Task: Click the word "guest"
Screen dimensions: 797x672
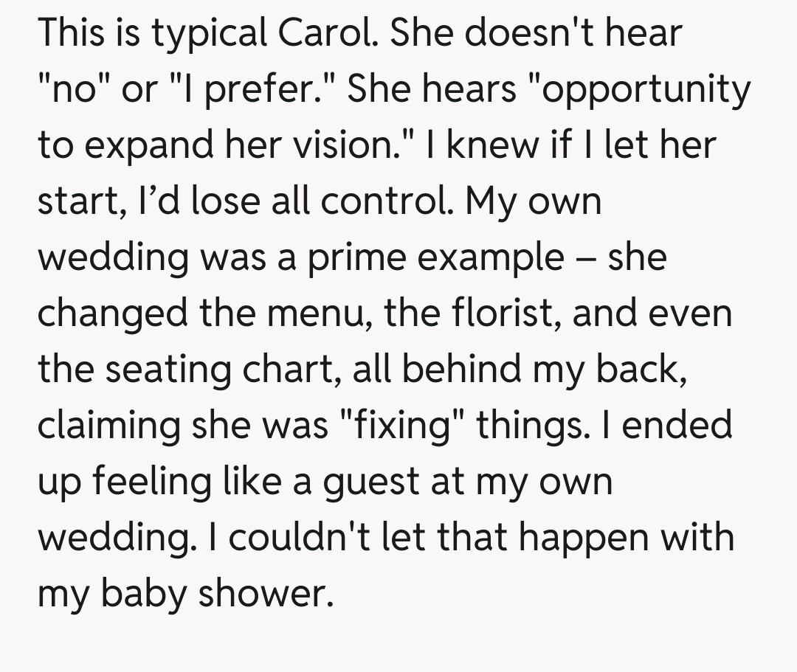Action: (x=379, y=481)
